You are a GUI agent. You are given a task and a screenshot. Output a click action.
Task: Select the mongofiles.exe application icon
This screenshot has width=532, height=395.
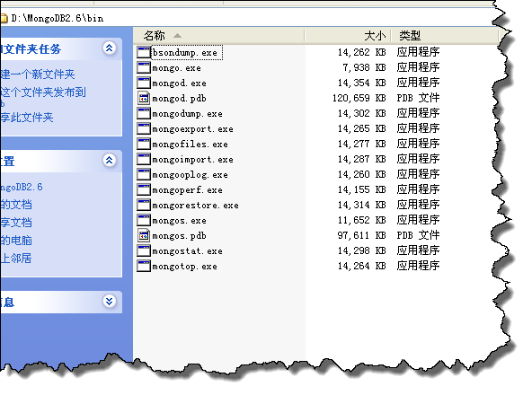pyautogui.click(x=144, y=144)
